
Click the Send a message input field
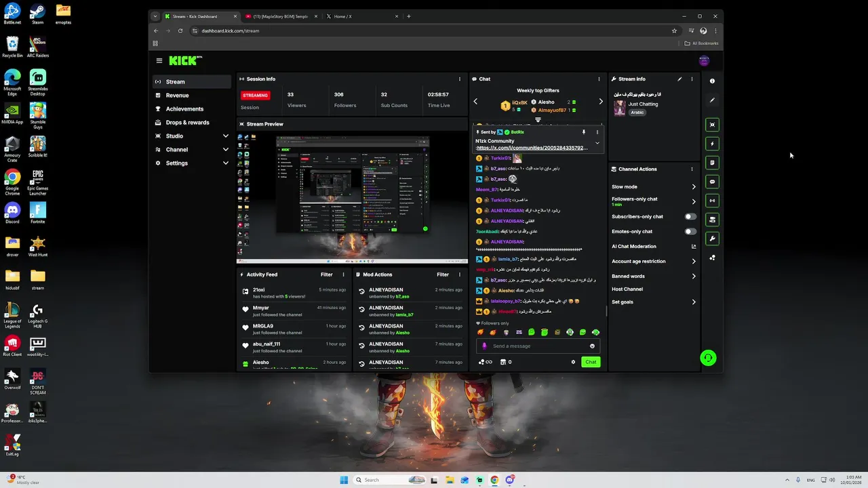tap(538, 346)
